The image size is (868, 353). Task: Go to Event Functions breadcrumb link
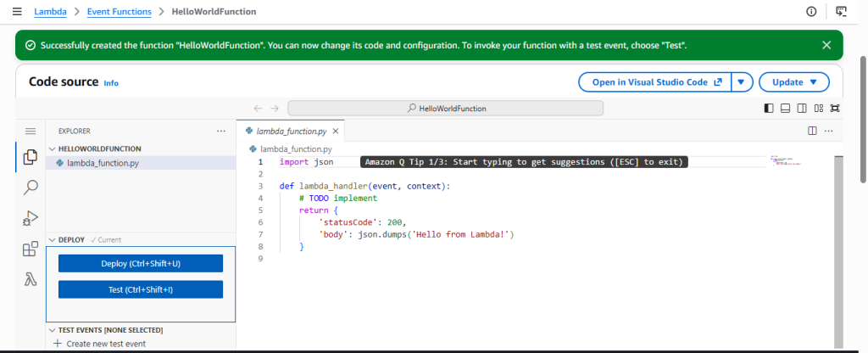coord(119,12)
